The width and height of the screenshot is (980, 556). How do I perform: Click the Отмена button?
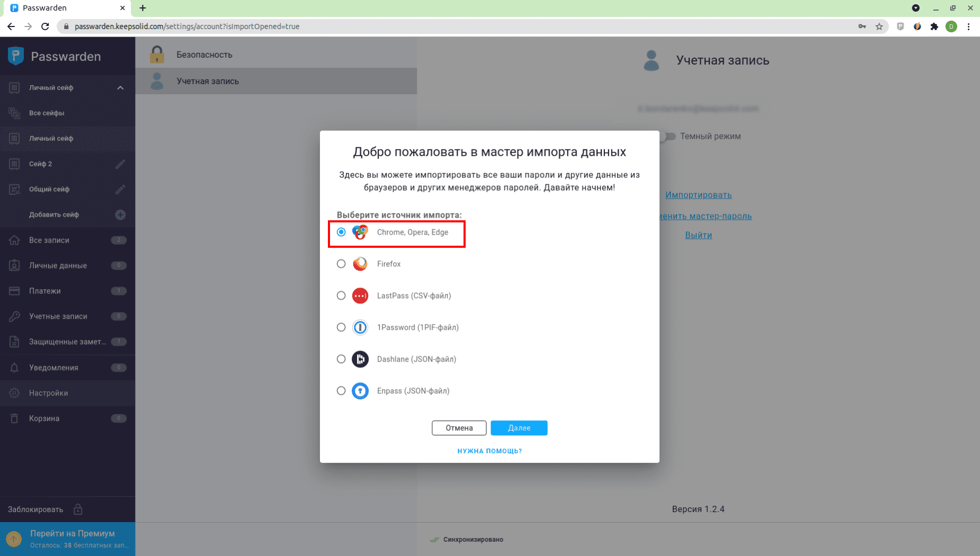(x=459, y=428)
